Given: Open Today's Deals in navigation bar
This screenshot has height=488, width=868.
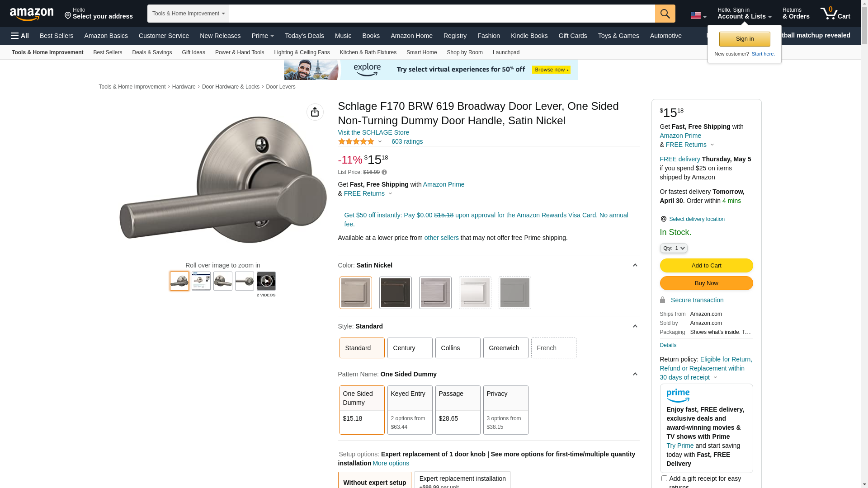Looking at the screenshot, I should click(x=304, y=36).
